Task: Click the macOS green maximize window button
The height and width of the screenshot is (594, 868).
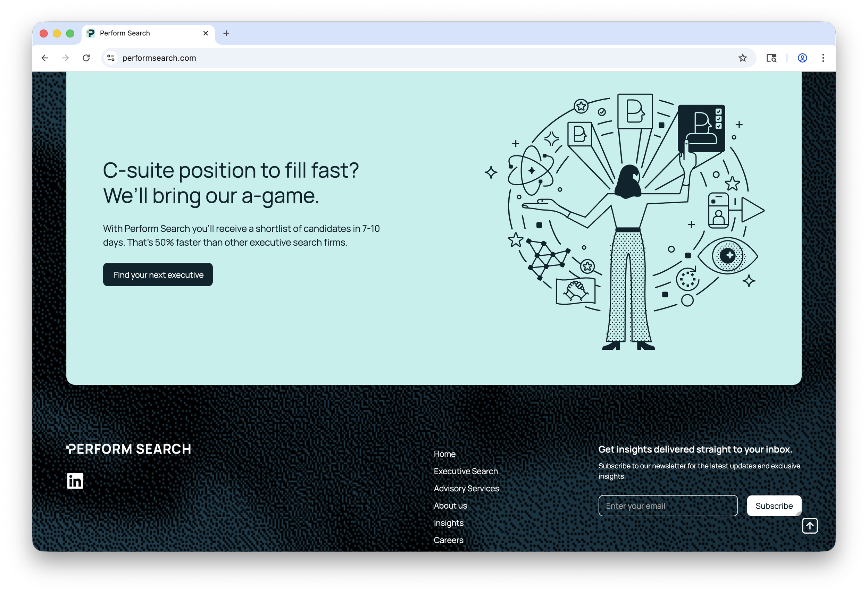Action: tap(70, 33)
